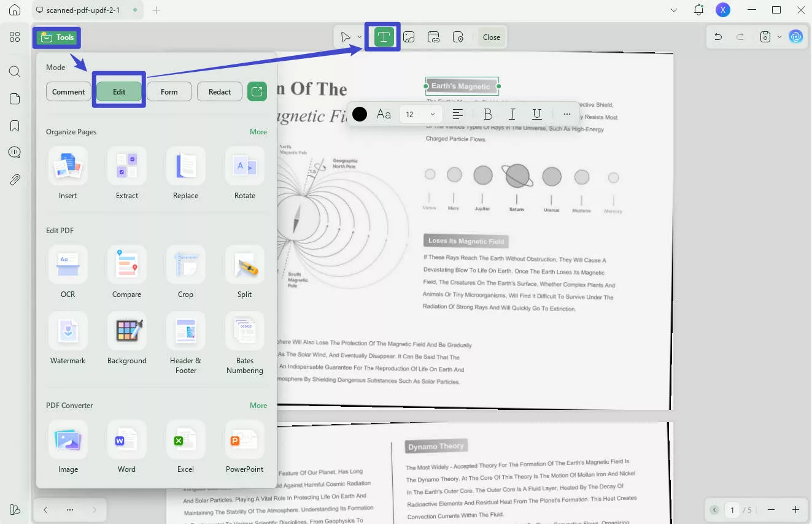The image size is (812, 524).
Task: Convert PDF to PowerPoint
Action: coord(244,439)
